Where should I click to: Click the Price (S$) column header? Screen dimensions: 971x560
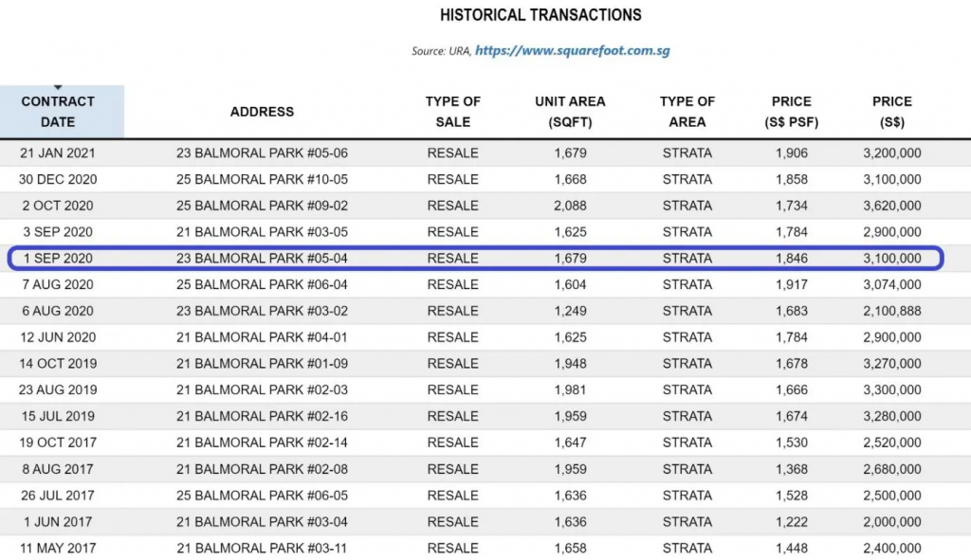pos(891,112)
